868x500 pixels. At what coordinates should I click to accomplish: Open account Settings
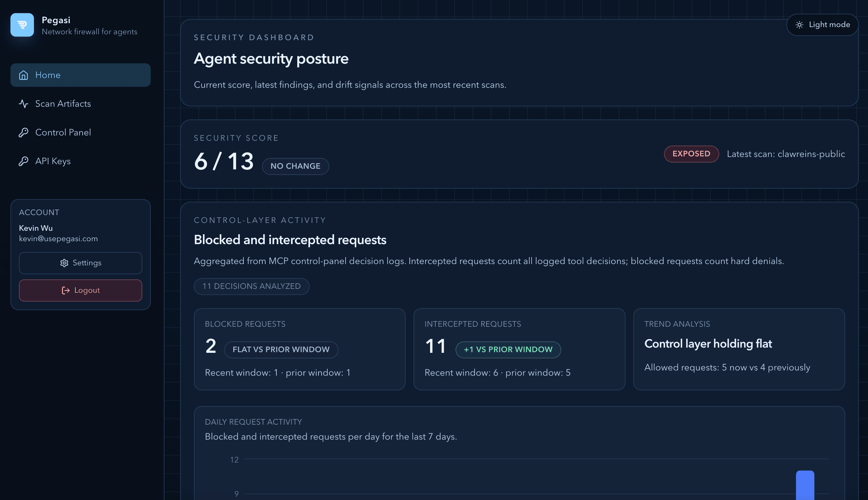click(x=80, y=263)
